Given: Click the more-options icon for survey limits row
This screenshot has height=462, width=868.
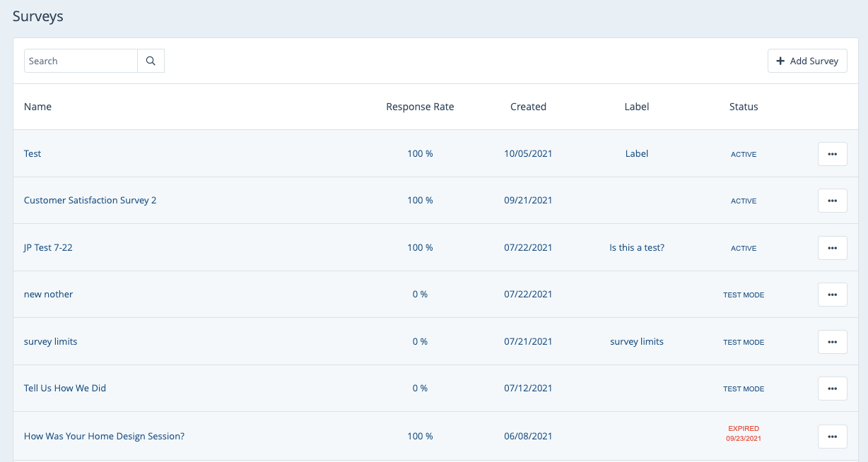Looking at the screenshot, I should [832, 342].
